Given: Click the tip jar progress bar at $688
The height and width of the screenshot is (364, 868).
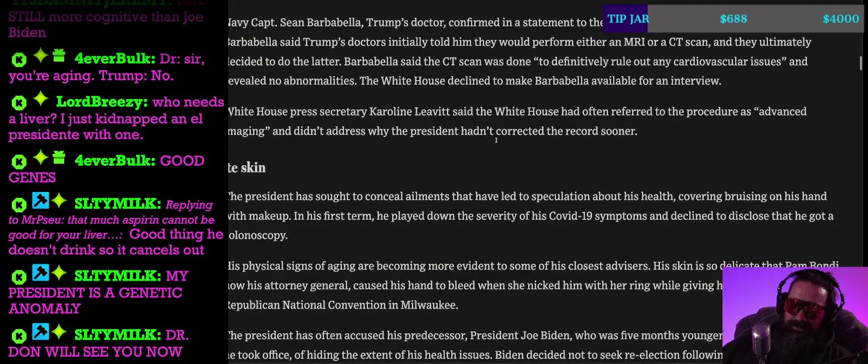Looking at the screenshot, I should pos(733,19).
